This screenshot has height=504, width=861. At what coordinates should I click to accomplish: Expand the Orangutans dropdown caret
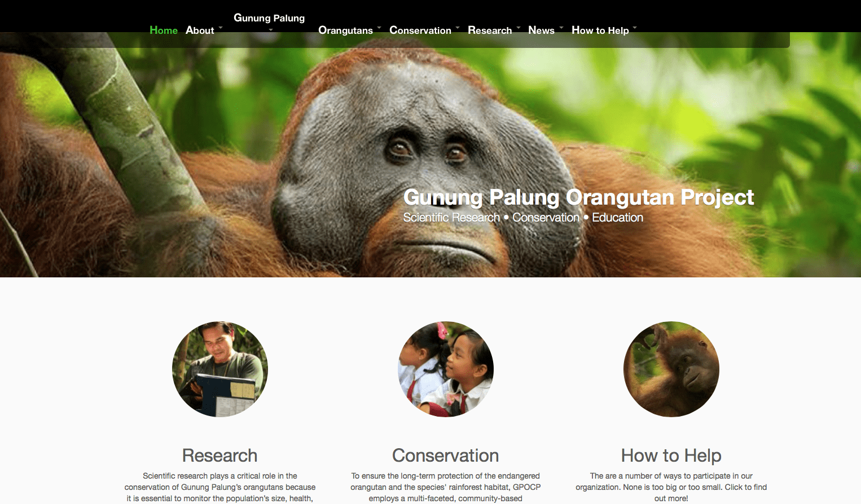click(379, 27)
